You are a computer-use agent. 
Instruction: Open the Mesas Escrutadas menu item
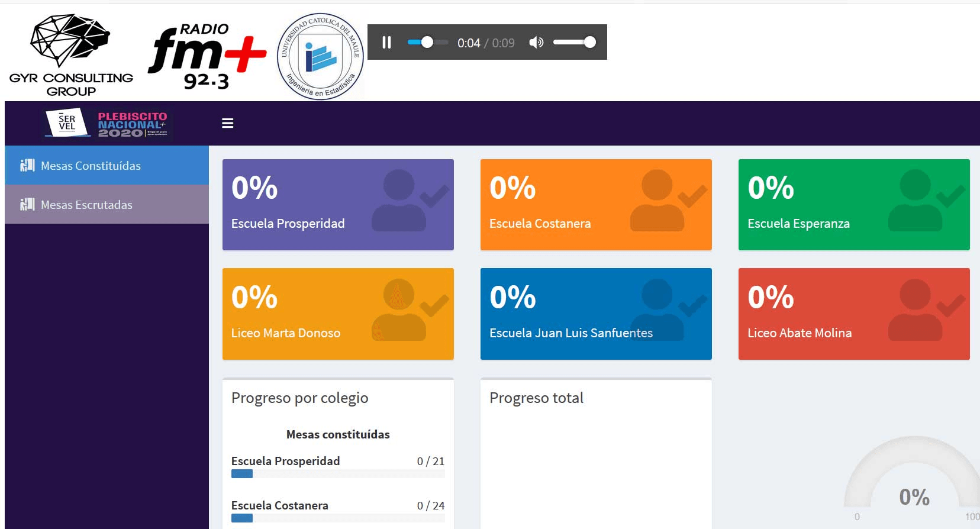(86, 205)
